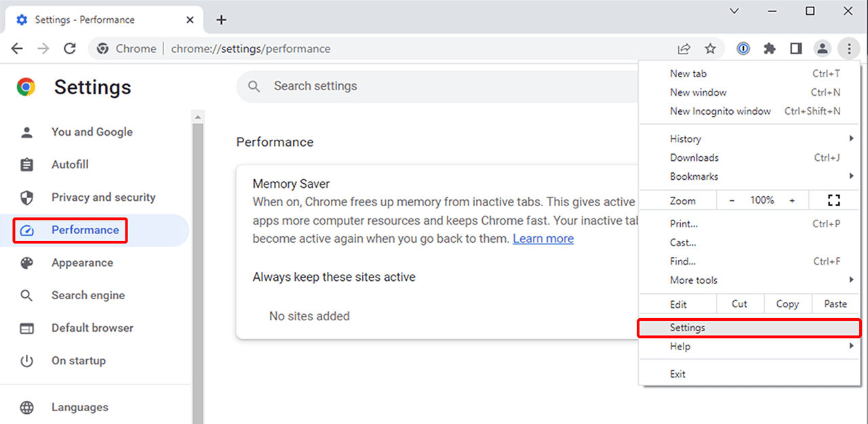Open the profile avatar icon
Viewport: 868px width, 424px height.
822,49
